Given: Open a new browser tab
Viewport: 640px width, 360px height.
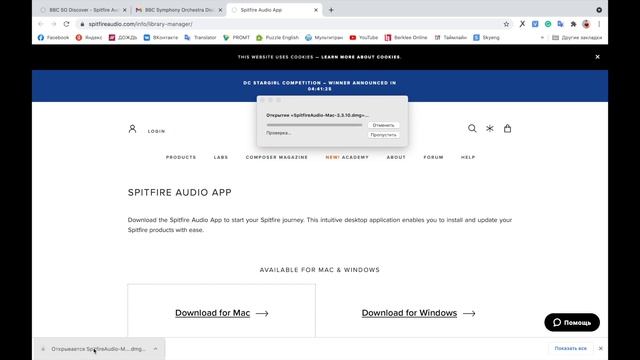Looking at the screenshot, I should point(331,10).
